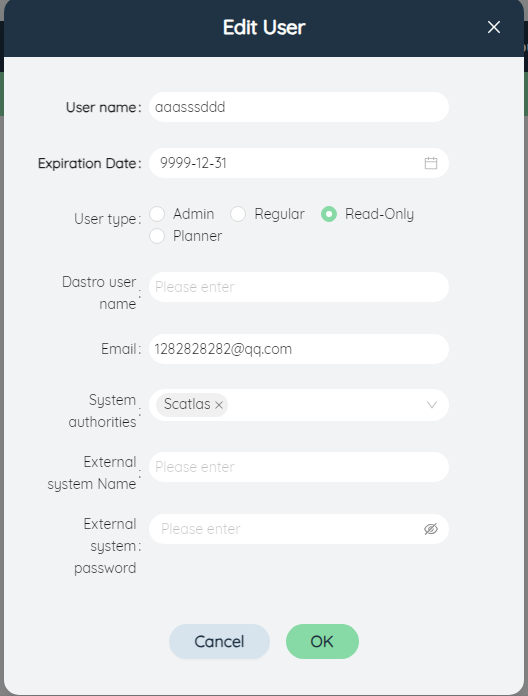Open the System authorities select box
This screenshot has width=528, height=696.
click(299, 405)
